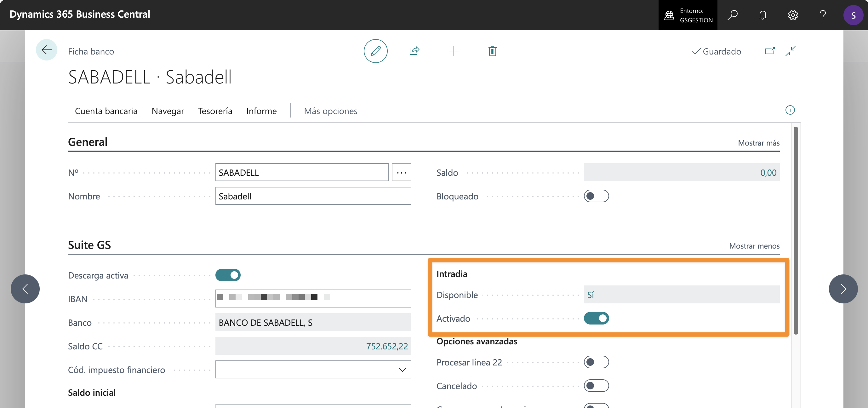
Task: Open Más opciones menu
Action: click(331, 111)
